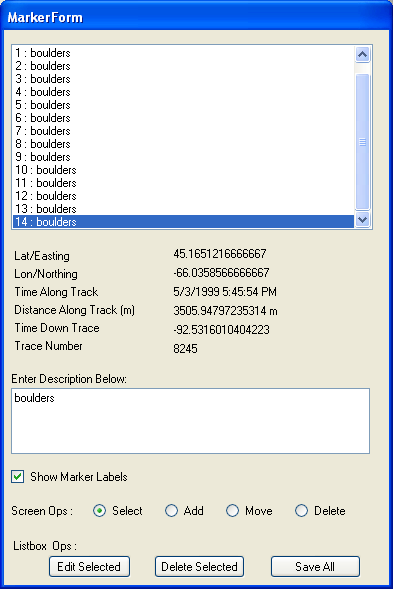Click inside the description text box
Viewport: 393px width, 589px height.
(x=190, y=421)
